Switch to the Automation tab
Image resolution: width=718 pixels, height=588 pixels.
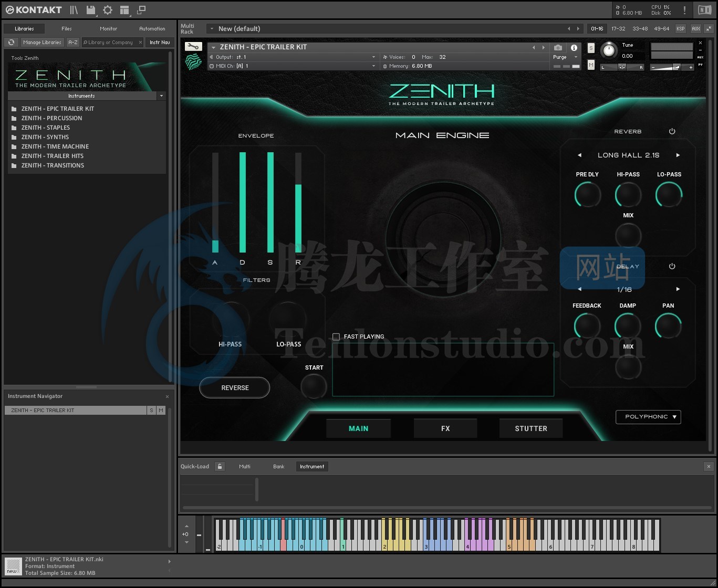(x=152, y=29)
